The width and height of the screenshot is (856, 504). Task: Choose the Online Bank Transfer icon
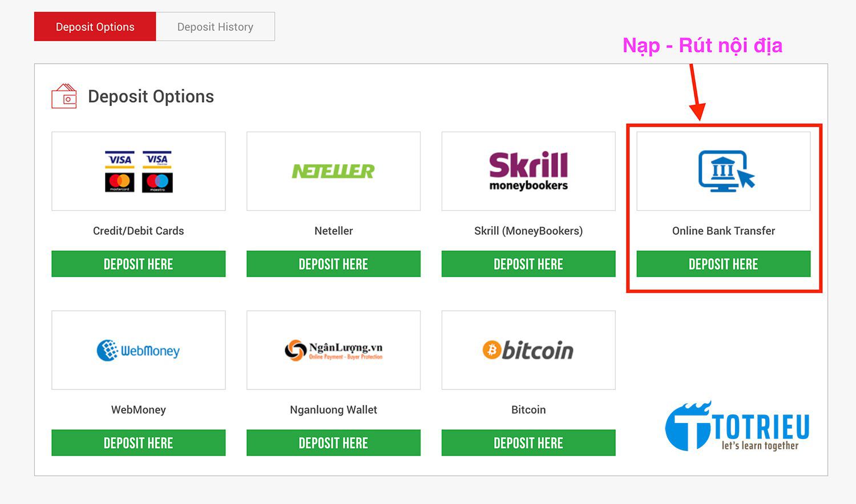724,171
